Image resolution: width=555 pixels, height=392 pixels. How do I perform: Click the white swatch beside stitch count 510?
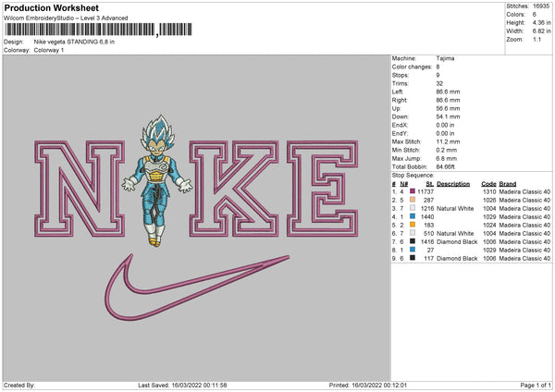click(413, 233)
